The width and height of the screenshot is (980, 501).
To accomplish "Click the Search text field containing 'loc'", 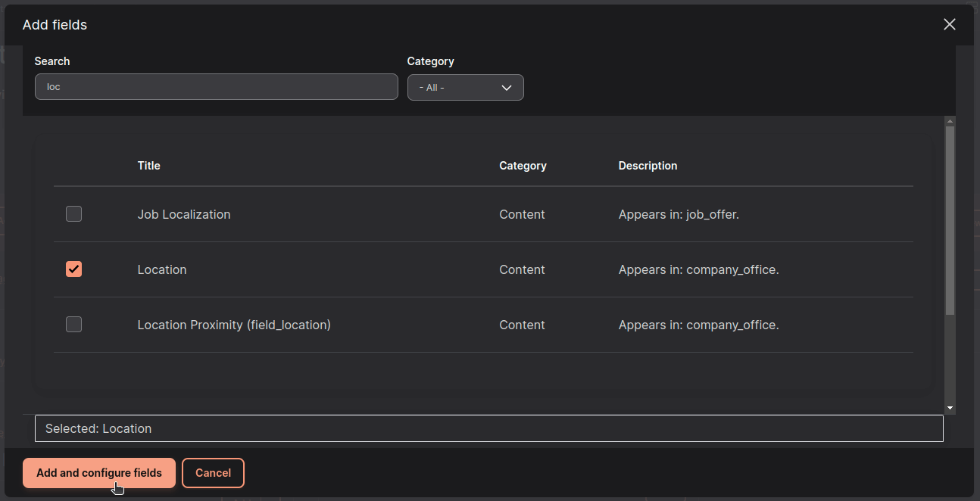I will click(216, 87).
